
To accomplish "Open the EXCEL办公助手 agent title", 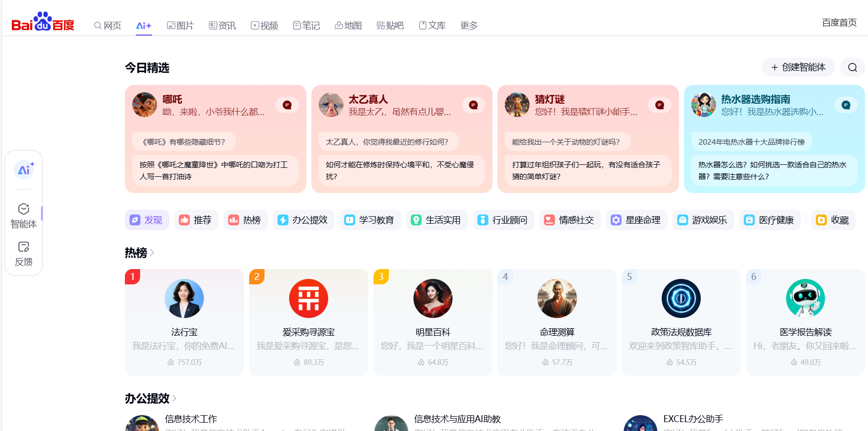I will click(x=693, y=419).
